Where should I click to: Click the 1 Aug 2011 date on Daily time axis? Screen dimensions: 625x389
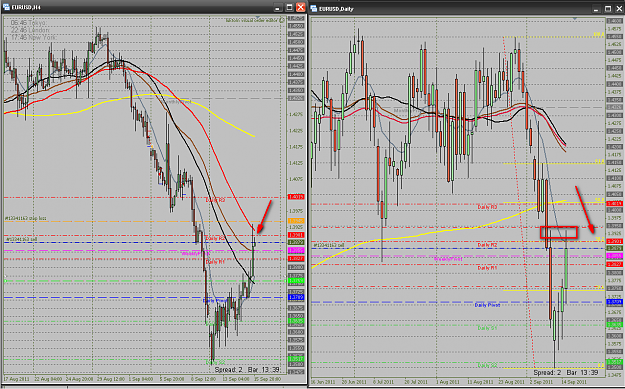448,382
